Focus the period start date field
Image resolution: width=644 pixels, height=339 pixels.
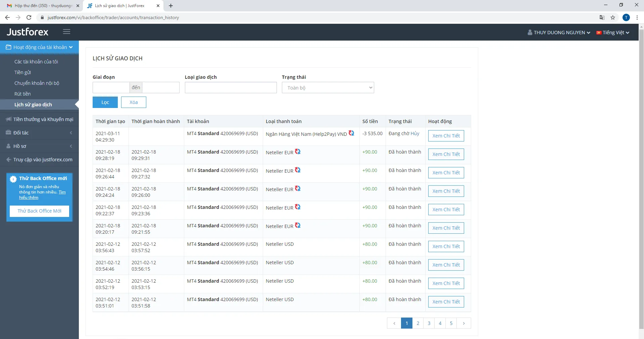(x=111, y=88)
